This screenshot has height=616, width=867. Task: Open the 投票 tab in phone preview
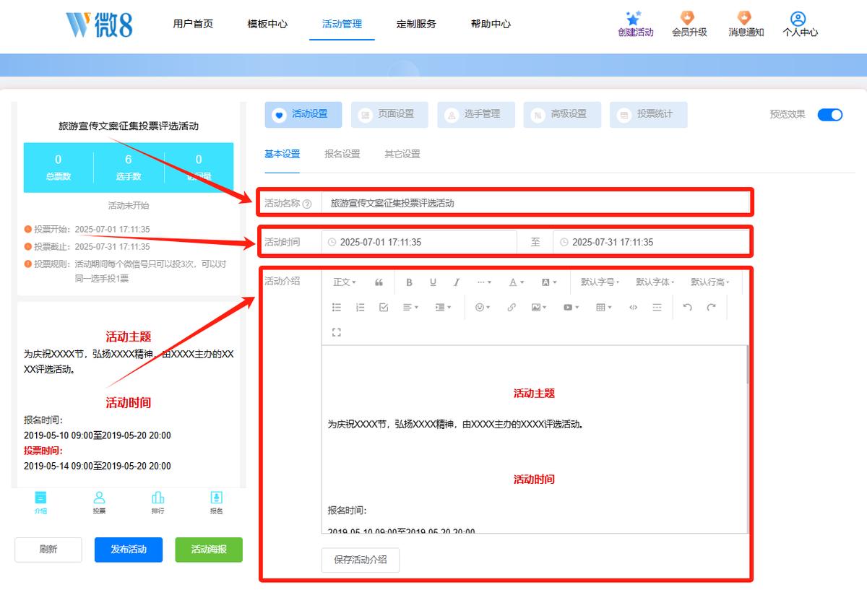pos(99,501)
